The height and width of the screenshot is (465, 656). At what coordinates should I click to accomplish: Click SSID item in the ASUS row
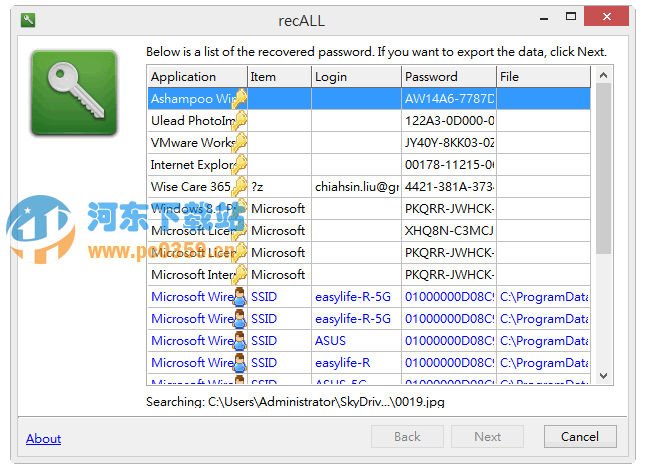click(x=279, y=341)
